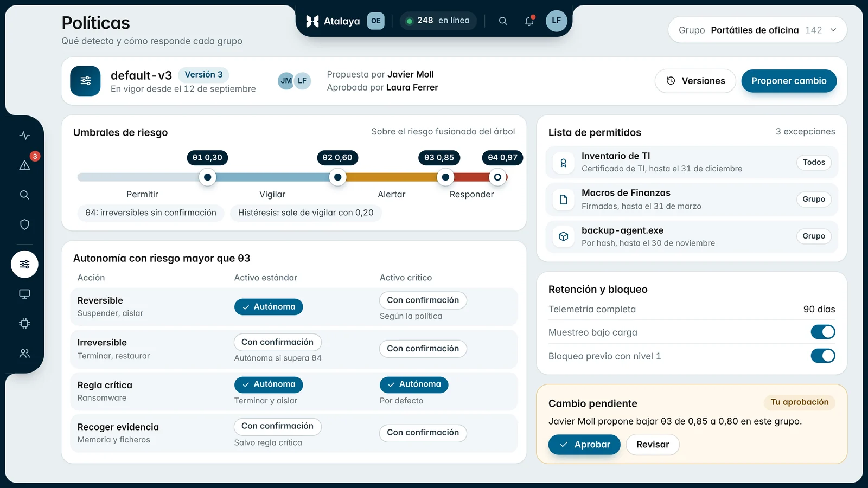Open alerts triangle icon with badge 3
Screen dimensions: 868x488
pos(24,165)
